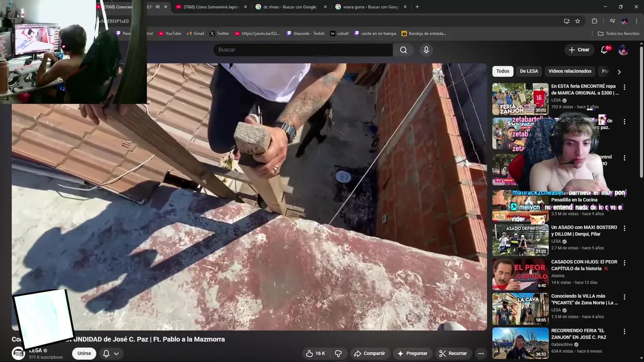This screenshot has height=362, width=644.
Task: Open options for 'Conociendo la VILLA más PICANTE' video
Action: pos(624,297)
